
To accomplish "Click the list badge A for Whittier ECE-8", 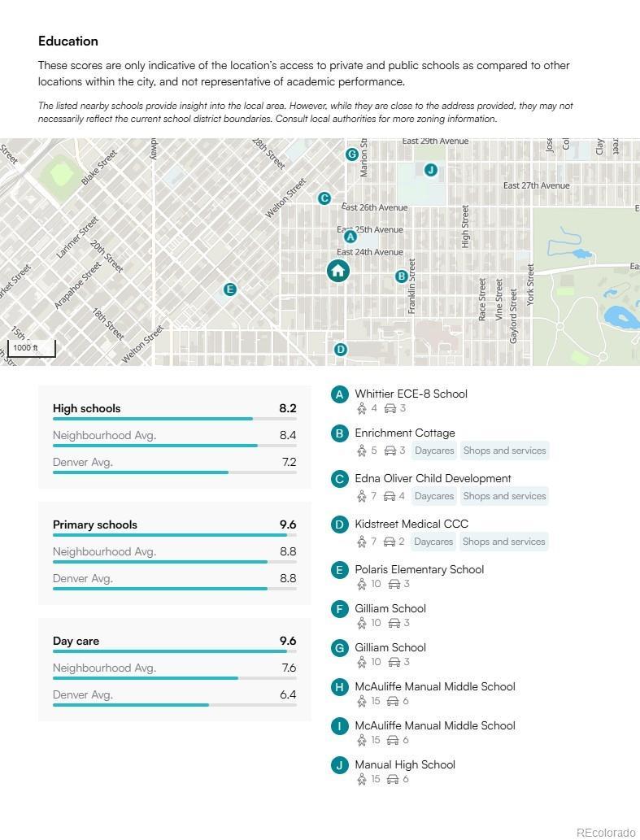I will 339,394.
